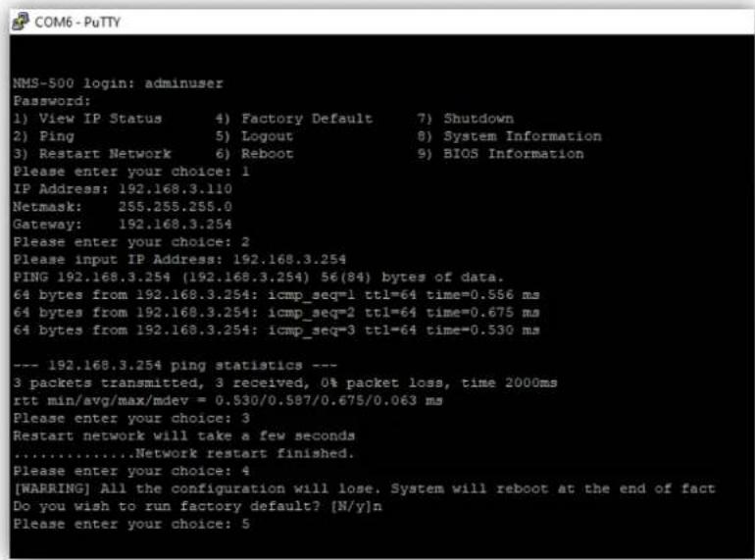Click the ping reply line with icmp_seq=1
This screenshot has width=755, height=560.
277,294
